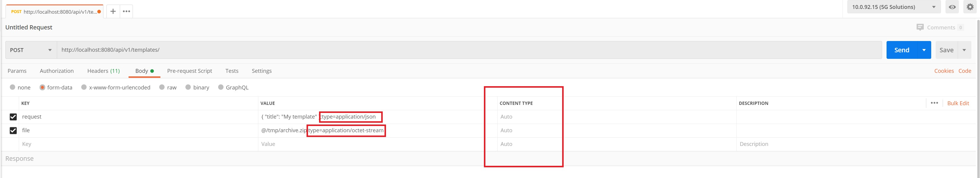
Task: Open the row actions ellipsis above Bulk Edit
Action: (935, 103)
